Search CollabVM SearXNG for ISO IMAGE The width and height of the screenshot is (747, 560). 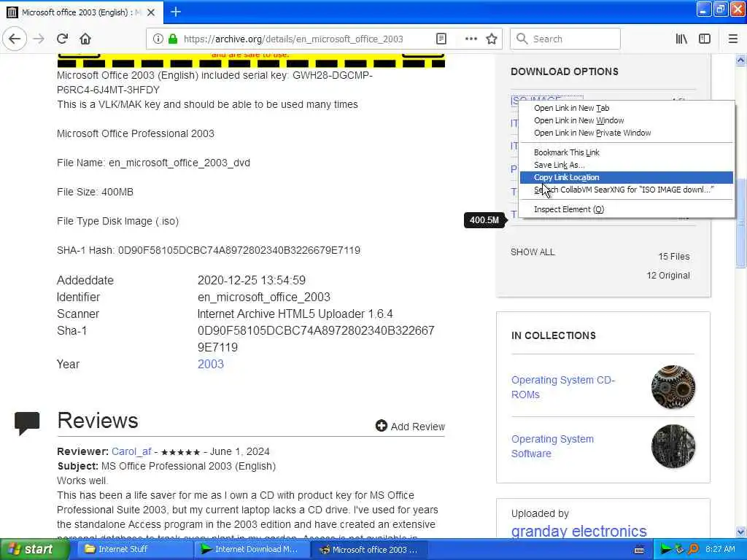627,190
